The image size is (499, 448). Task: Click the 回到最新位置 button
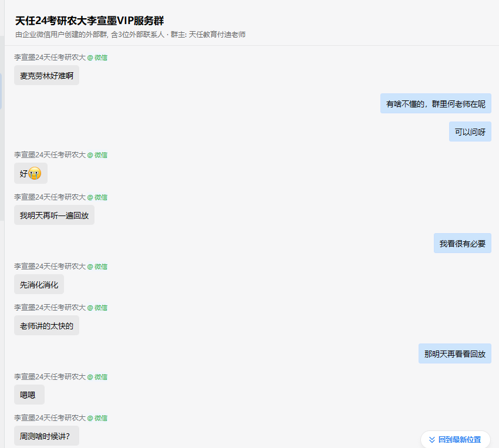455,439
